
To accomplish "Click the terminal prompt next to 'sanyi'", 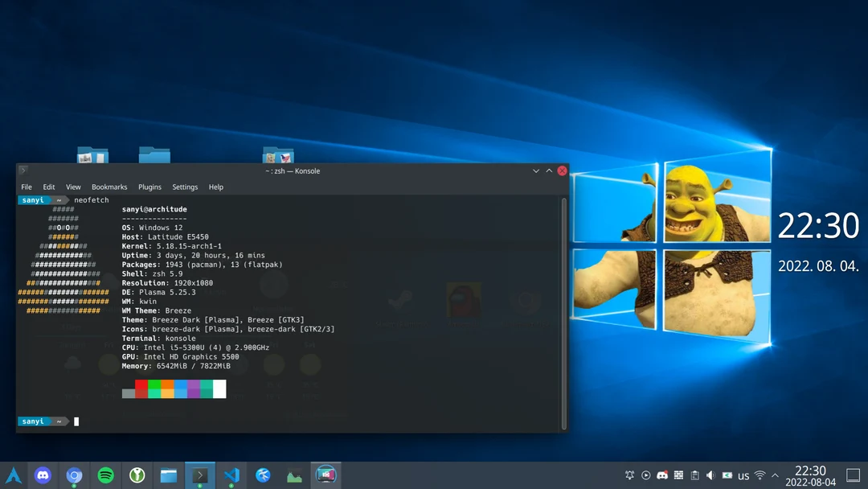I will coord(76,421).
